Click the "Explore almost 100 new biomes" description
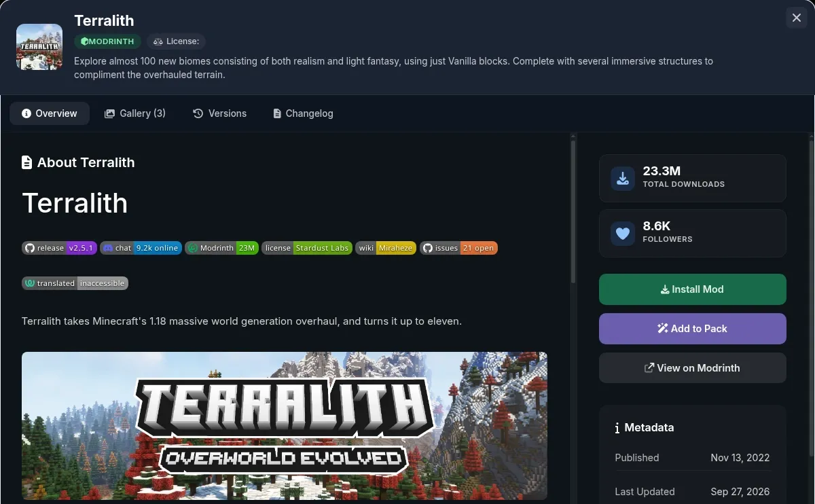 pyautogui.click(x=393, y=68)
